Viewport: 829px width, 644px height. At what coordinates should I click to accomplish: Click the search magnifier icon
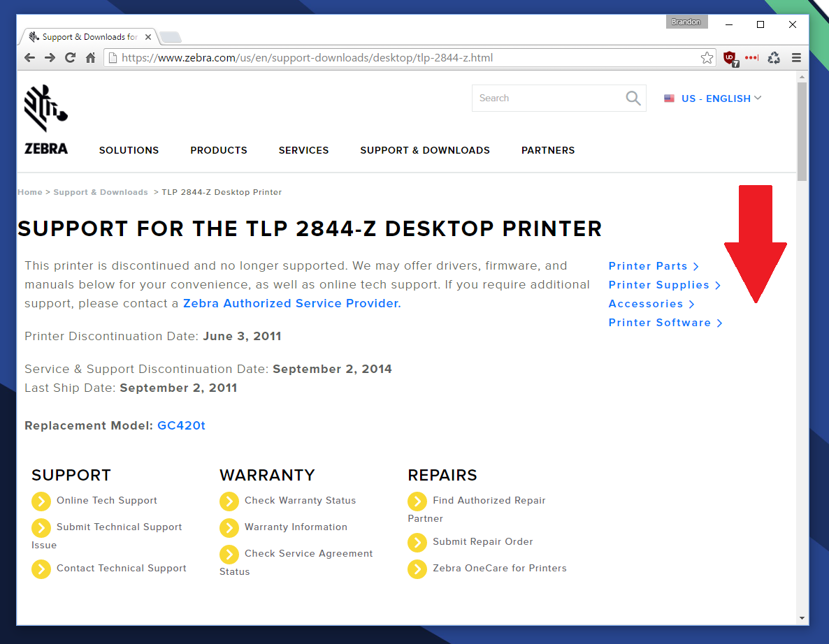point(633,98)
